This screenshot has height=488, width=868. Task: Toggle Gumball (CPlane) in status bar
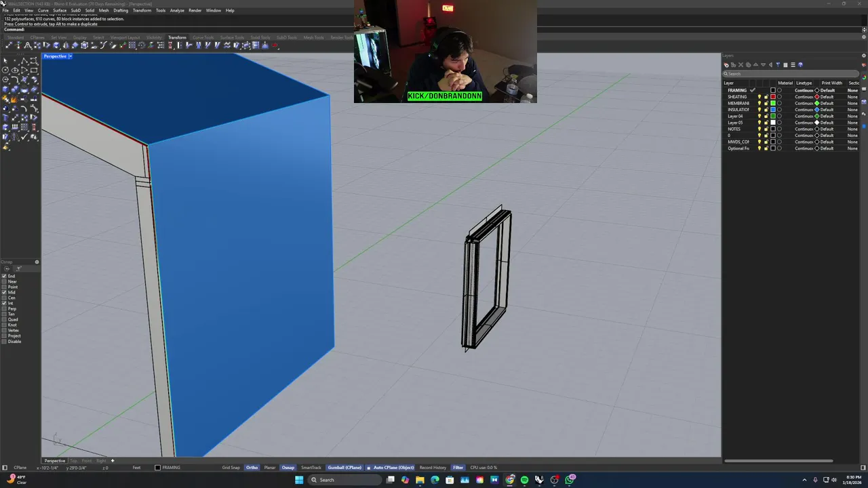(x=344, y=468)
